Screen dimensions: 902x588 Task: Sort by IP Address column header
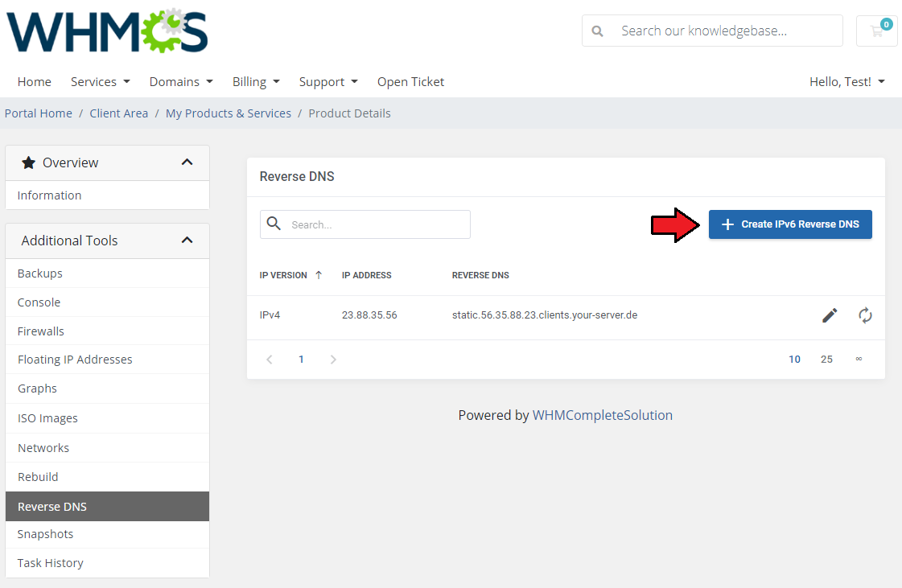click(366, 275)
